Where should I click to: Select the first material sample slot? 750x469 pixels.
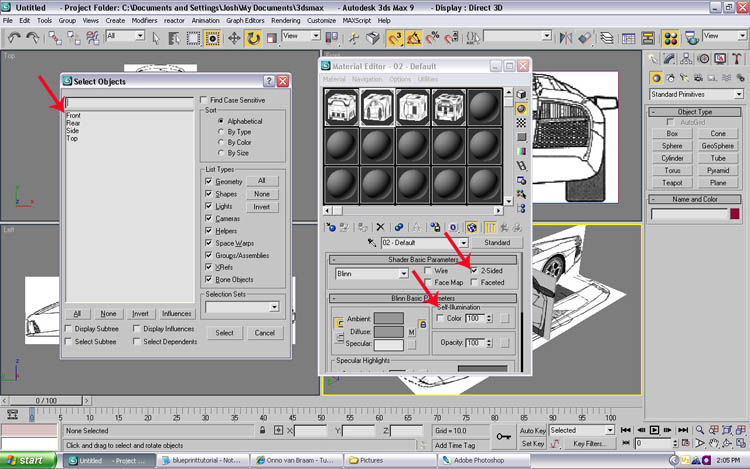[x=343, y=106]
